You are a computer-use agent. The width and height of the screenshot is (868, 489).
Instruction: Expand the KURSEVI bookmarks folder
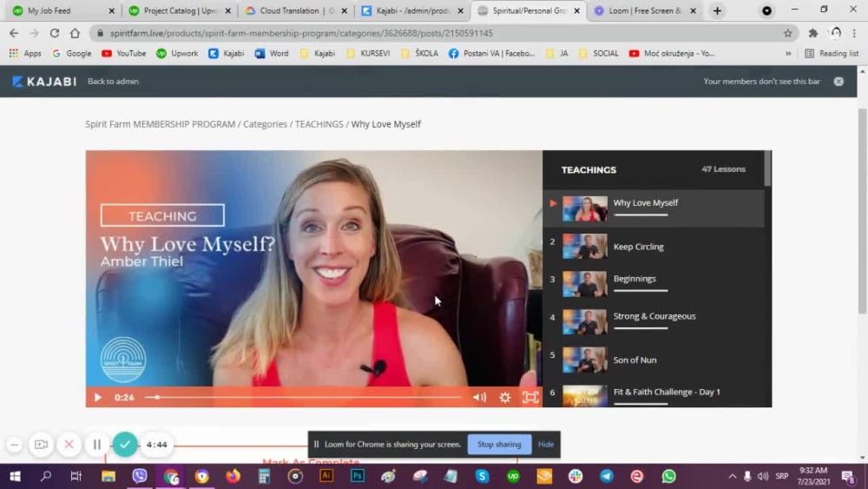pos(367,53)
